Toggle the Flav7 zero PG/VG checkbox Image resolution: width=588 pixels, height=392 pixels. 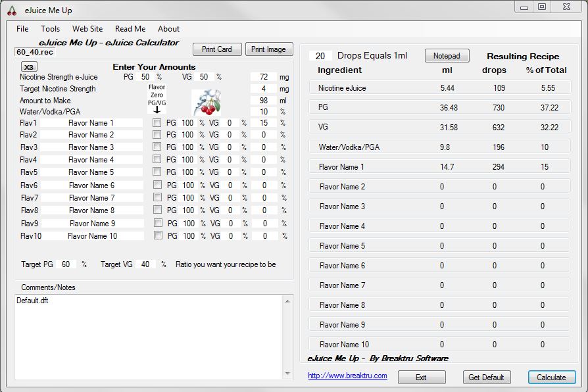point(158,197)
